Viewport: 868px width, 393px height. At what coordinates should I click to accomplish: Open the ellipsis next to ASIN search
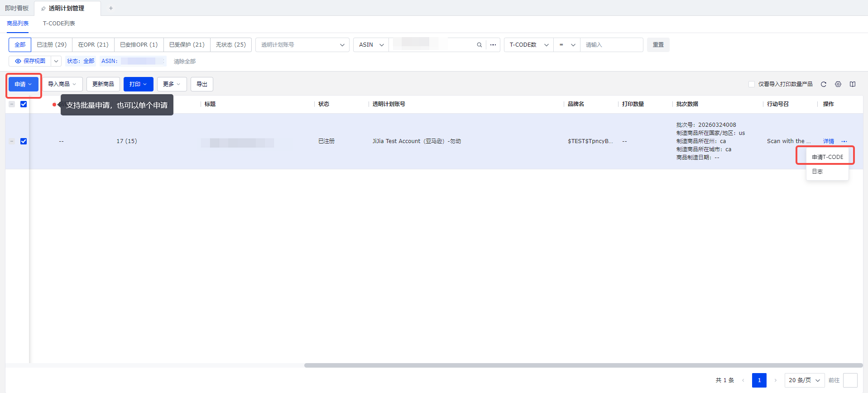tap(493, 45)
